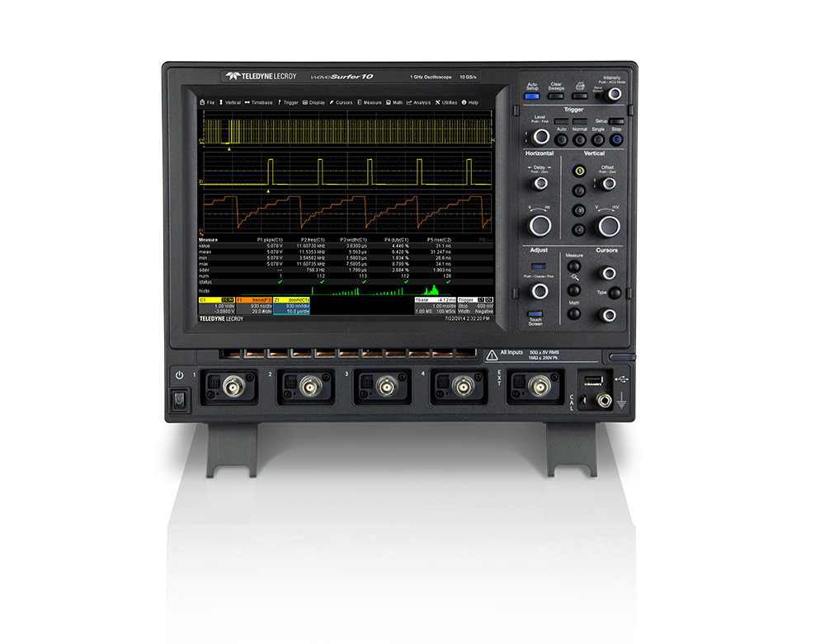This screenshot has height=644, width=825.
Task: Open the Vertical menu
Action: 230,102
